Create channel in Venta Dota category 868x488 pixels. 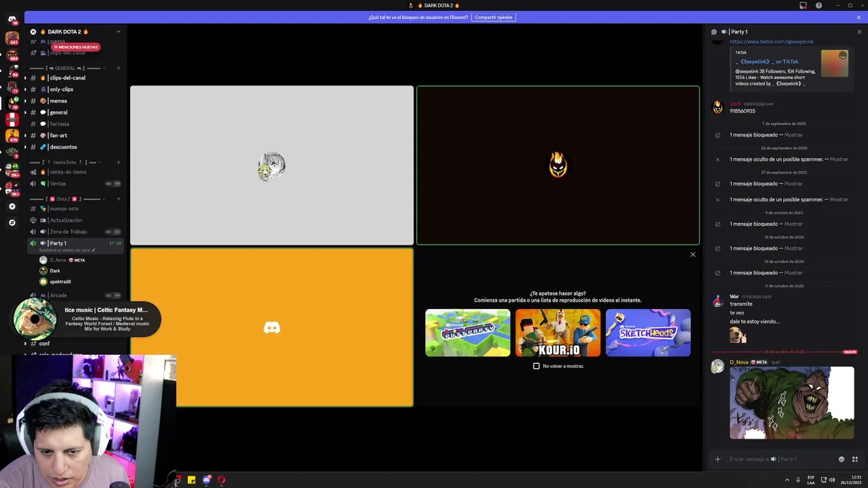point(119,162)
